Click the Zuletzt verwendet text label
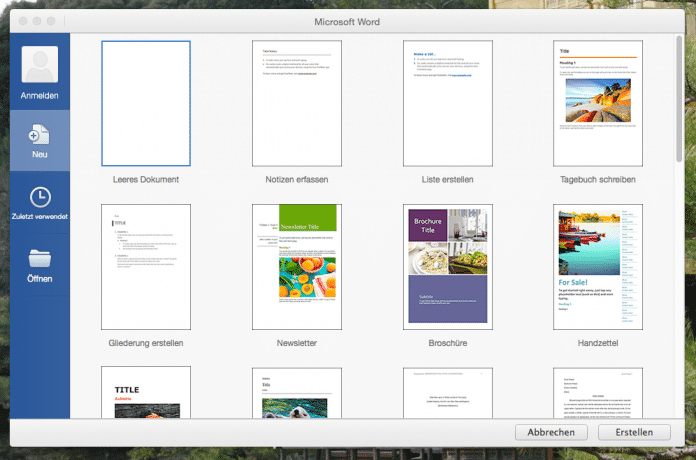The image size is (696, 460). (39, 216)
